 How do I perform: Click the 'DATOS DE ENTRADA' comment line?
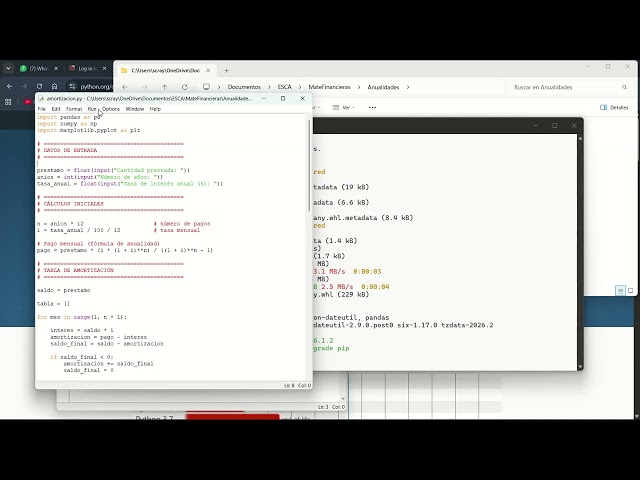click(67, 150)
